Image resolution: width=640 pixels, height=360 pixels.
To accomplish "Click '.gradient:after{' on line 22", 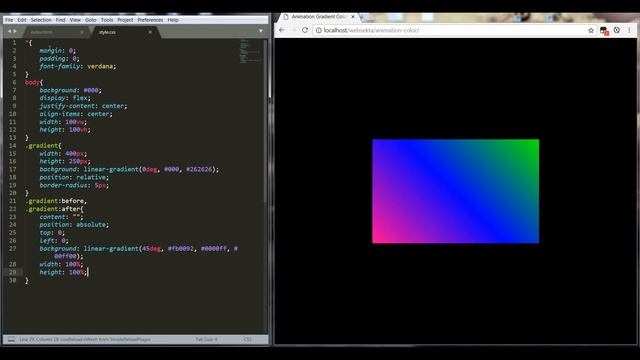I will [x=54, y=209].
